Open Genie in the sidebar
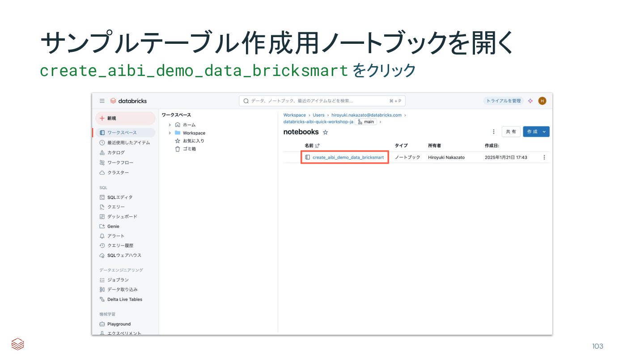Image resolution: width=644 pixels, height=362 pixels. tap(113, 226)
